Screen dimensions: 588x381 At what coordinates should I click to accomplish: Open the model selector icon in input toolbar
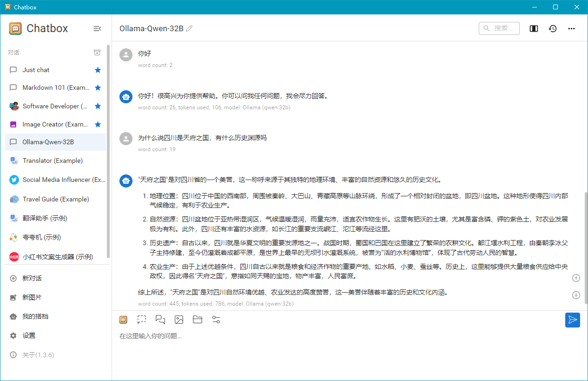pyautogui.click(x=123, y=320)
